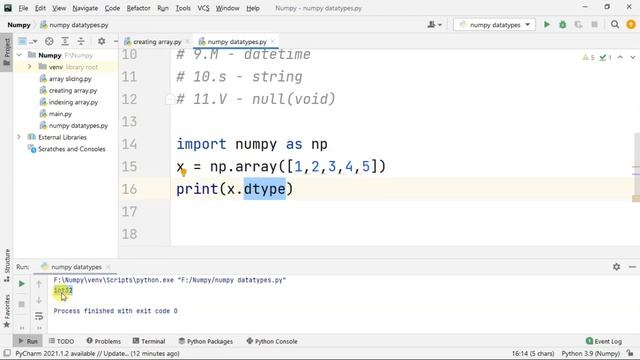Stop process icon in top toolbar
The width and height of the screenshot is (640, 360).
(x=594, y=25)
